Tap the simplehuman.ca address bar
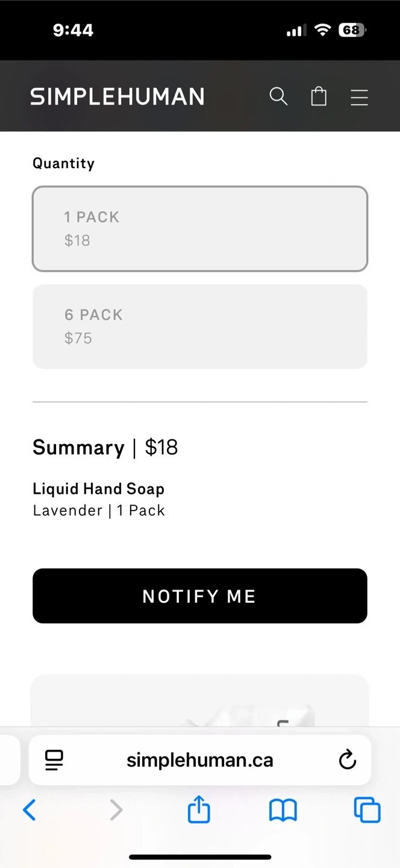 (200, 760)
